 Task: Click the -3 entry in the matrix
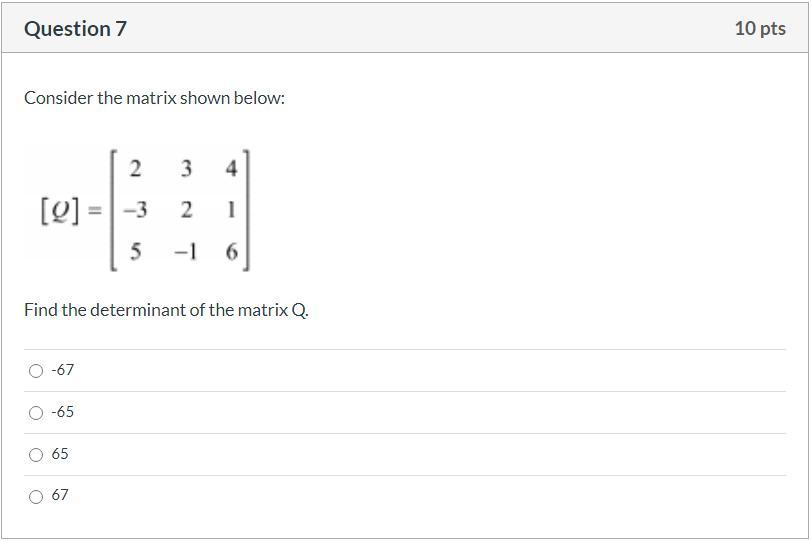click(x=135, y=210)
